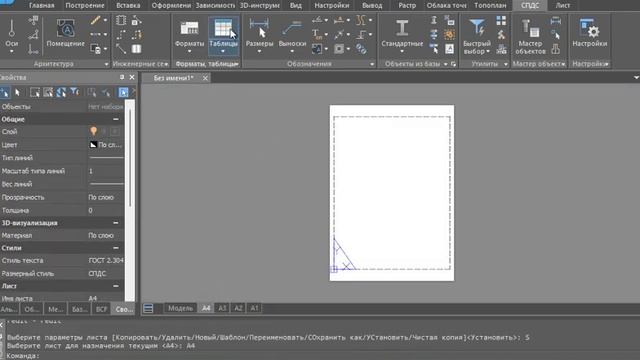The width and height of the screenshot is (640, 360).
Task: Open the Быстрый выбор dropdown arrow
Action: (488, 51)
